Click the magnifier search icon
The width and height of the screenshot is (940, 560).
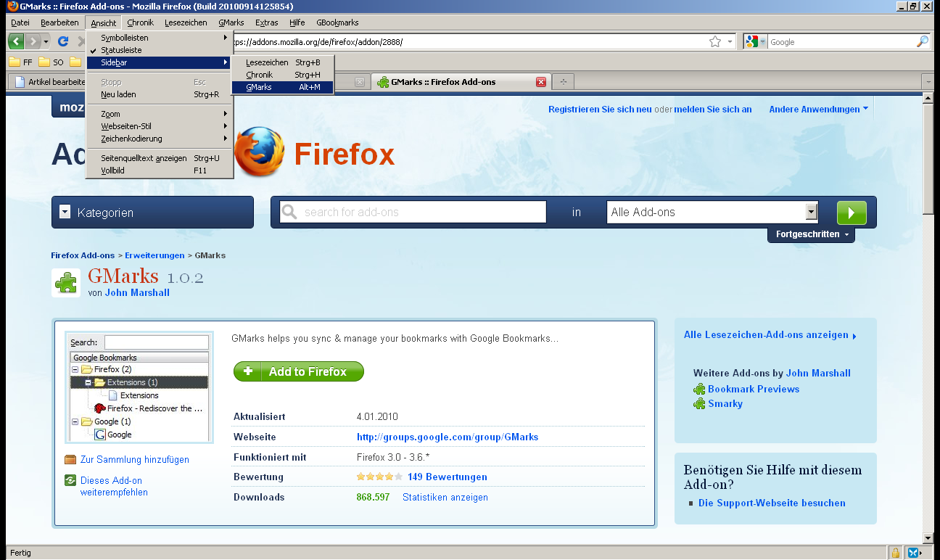pyautogui.click(x=922, y=42)
